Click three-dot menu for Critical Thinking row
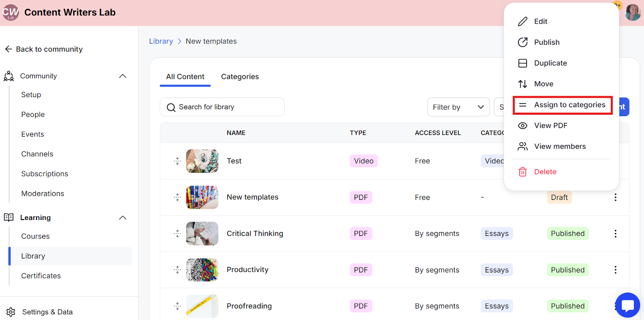The image size is (644, 320). [x=615, y=234]
